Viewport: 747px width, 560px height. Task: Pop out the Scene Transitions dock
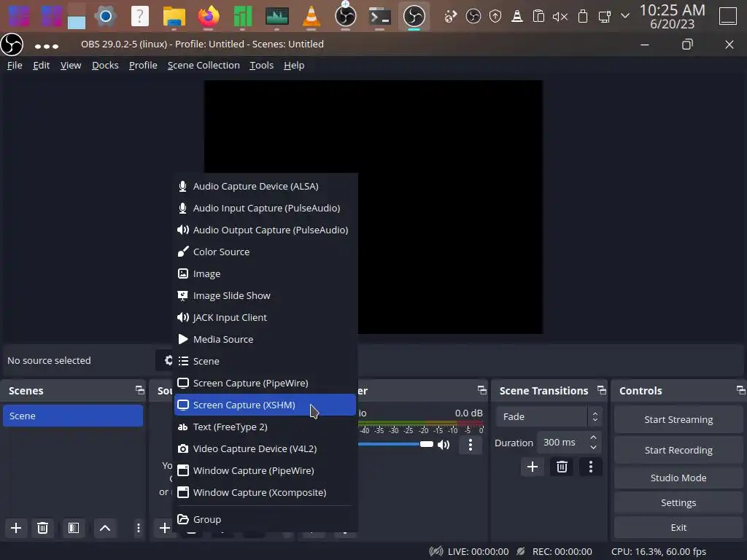(x=602, y=390)
